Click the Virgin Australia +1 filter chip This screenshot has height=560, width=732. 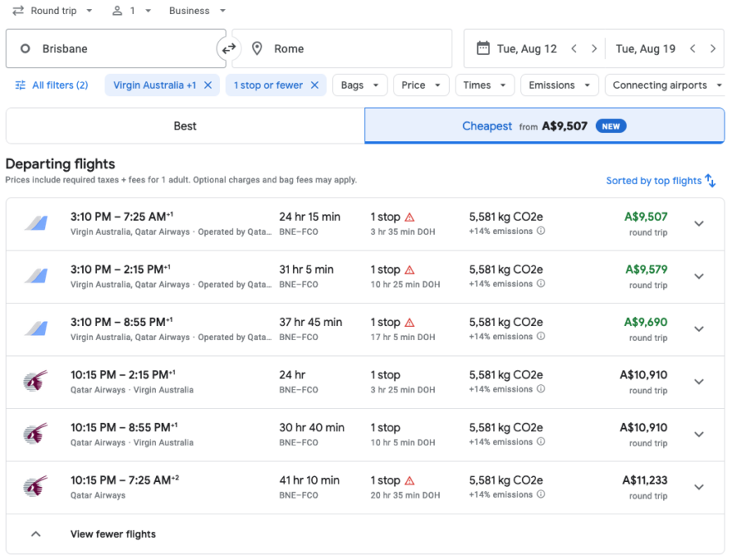click(x=154, y=85)
